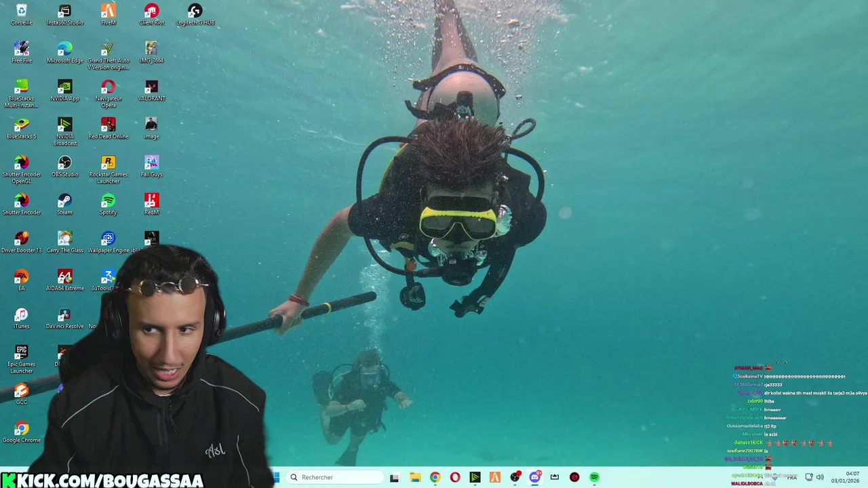Select the iTunes desktop shortcut
This screenshot has width=868, height=488.
(22, 319)
